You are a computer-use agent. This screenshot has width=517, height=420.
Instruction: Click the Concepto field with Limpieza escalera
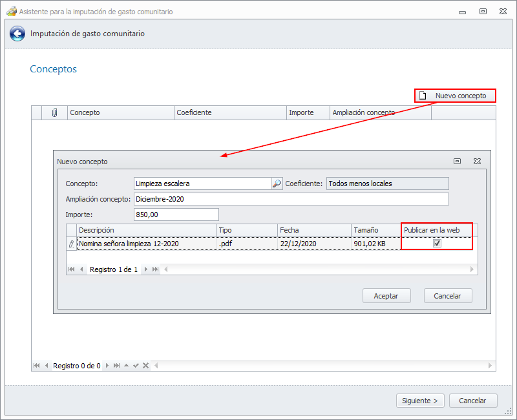pos(203,184)
